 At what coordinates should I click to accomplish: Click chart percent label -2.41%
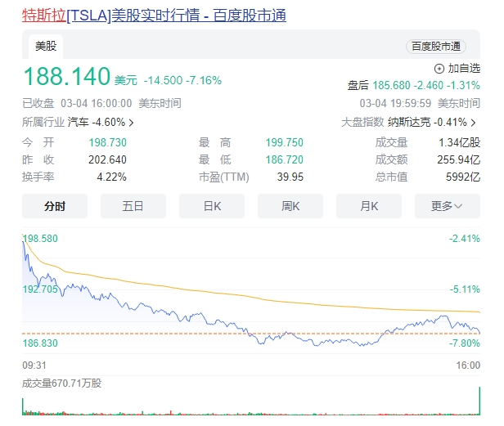[x=465, y=239]
